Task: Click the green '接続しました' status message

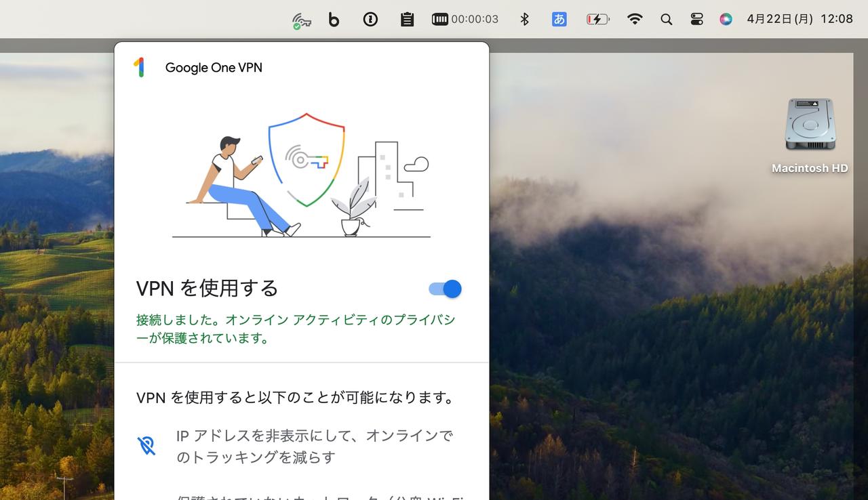Action: 296,329
